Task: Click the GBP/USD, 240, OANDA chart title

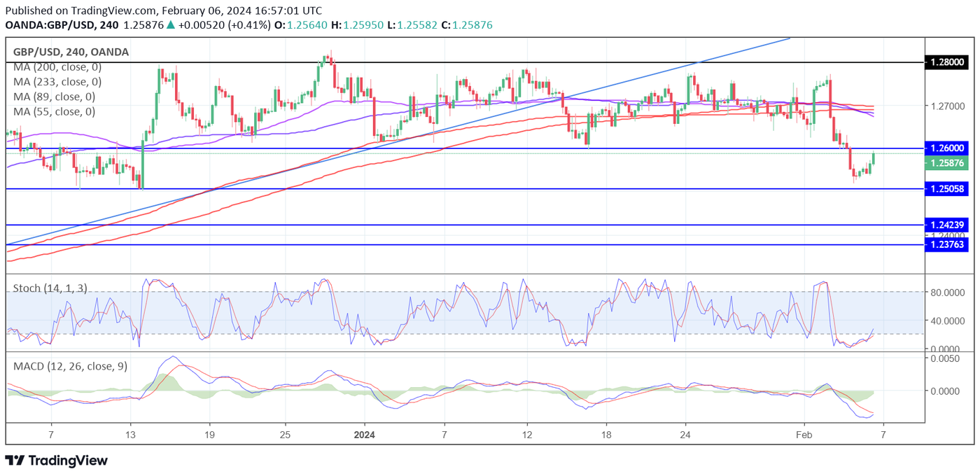Action: pos(71,52)
